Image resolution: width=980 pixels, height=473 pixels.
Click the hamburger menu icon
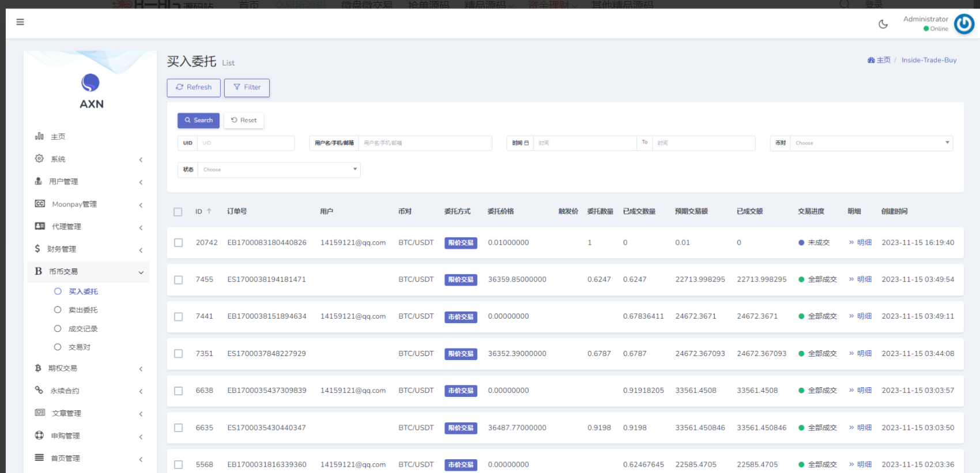tap(20, 22)
